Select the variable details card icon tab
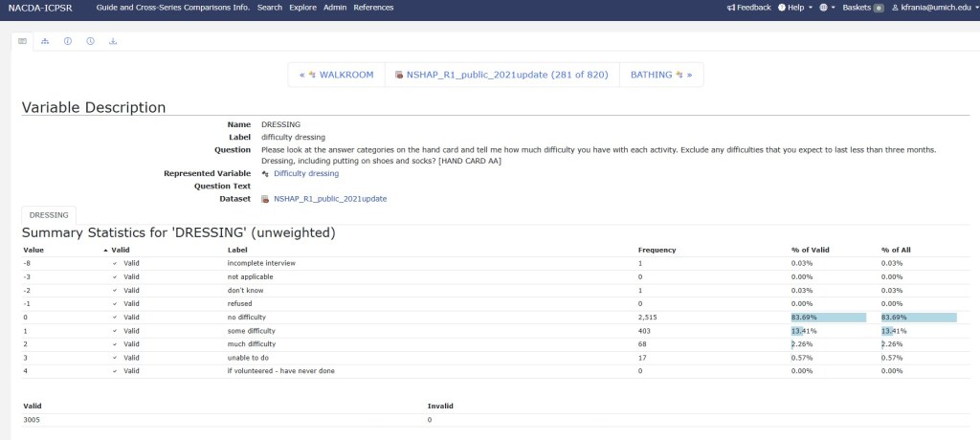Image resolution: width=980 pixels, height=440 pixels. pos(23,42)
